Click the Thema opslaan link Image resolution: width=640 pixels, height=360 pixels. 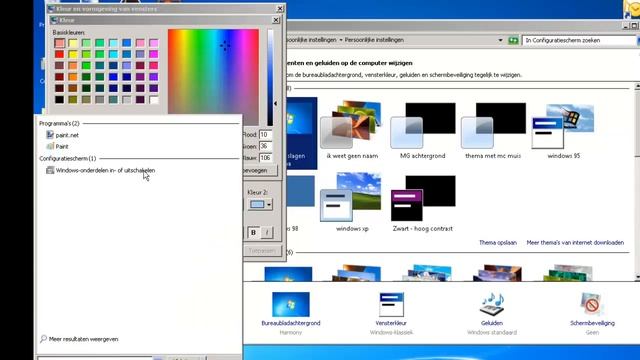click(x=498, y=242)
